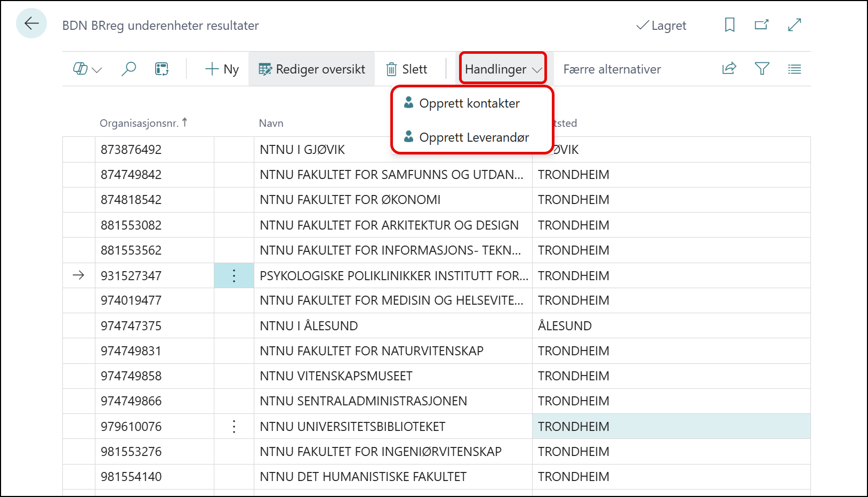868x497 pixels.
Task: Select Opprett kontakter menu item
Action: pyautogui.click(x=469, y=103)
